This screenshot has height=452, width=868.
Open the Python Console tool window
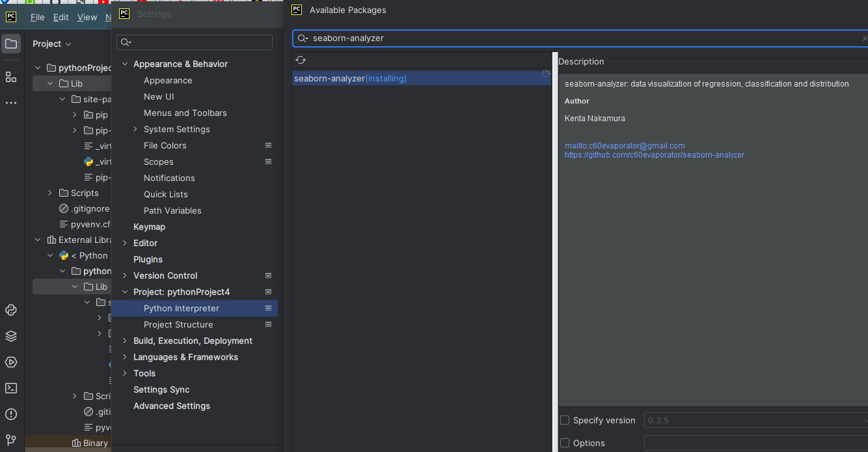coord(11,310)
